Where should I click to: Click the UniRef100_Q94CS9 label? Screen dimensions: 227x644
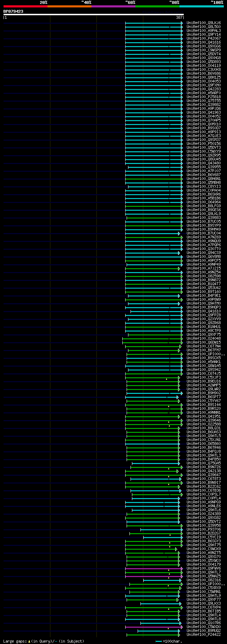204,253
